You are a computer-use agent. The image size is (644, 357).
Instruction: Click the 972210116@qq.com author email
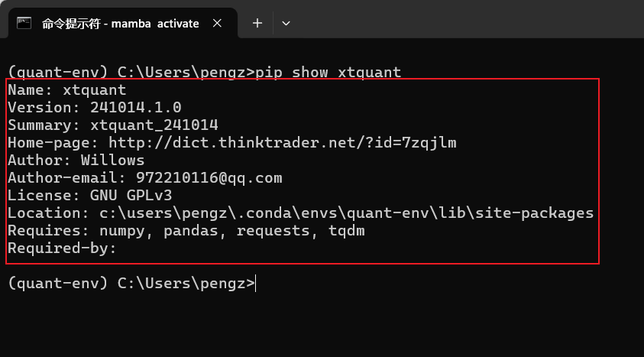209,178
